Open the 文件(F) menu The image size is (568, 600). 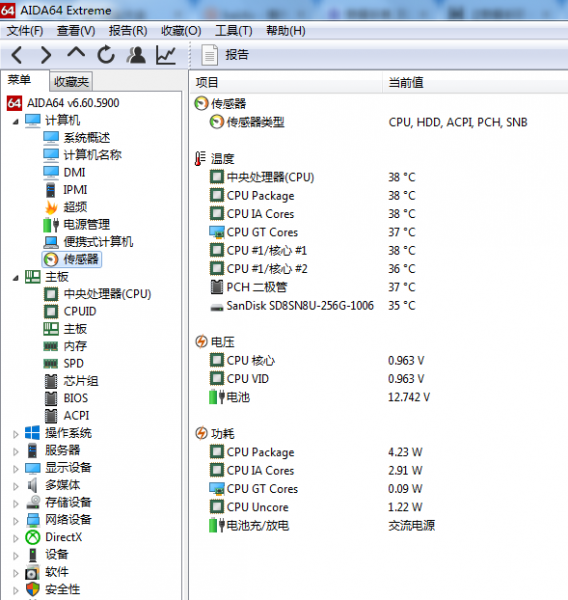pyautogui.click(x=25, y=31)
